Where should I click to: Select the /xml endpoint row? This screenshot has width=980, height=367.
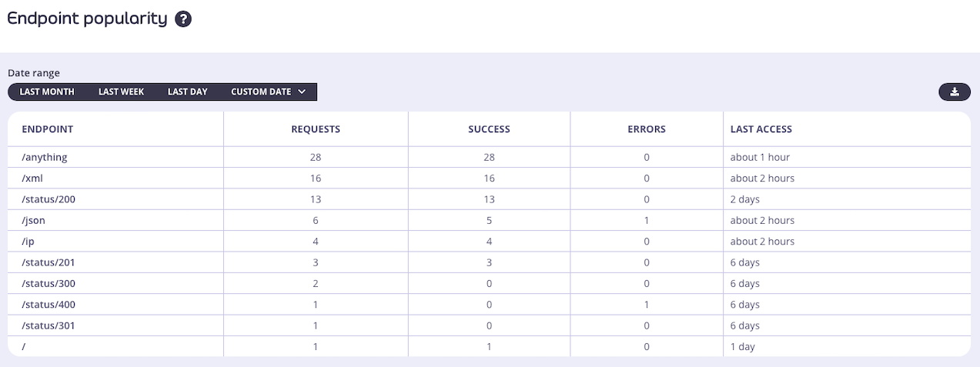point(34,178)
